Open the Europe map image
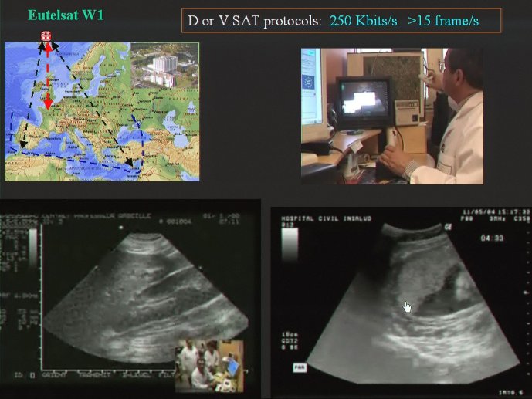Viewport: 532px width, 399px height. (x=102, y=112)
